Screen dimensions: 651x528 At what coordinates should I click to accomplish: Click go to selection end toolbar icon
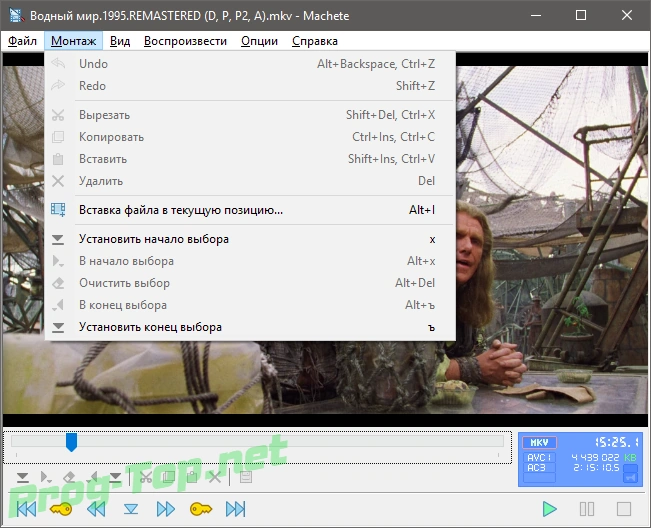[x=93, y=477]
